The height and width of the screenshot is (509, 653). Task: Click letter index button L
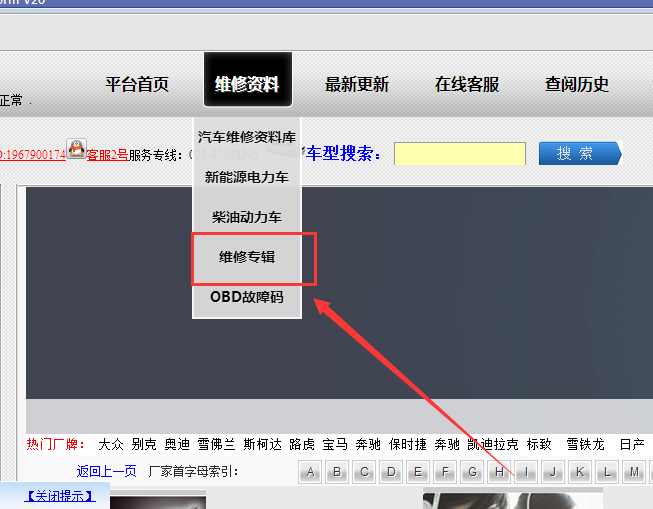[607, 472]
